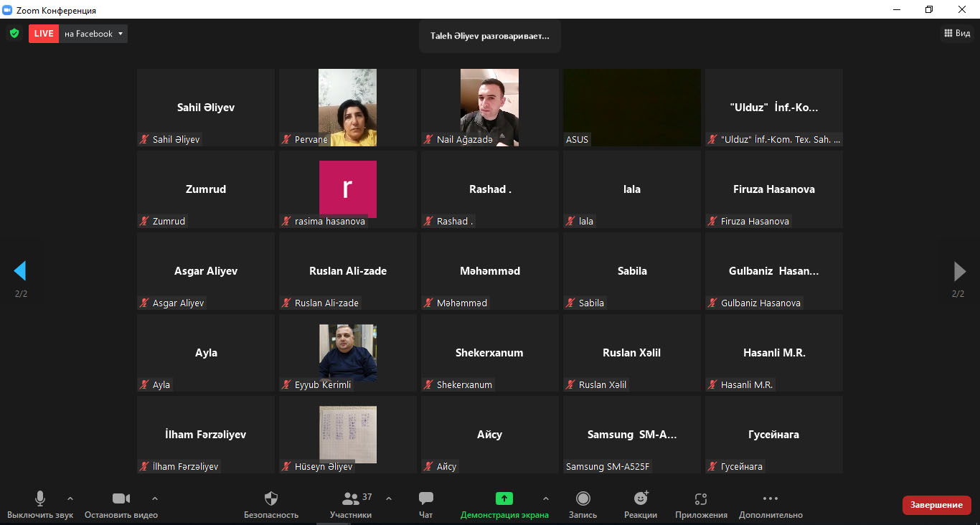Click muted mic icon of Hasanli M.R.
980x525 pixels.
[713, 385]
